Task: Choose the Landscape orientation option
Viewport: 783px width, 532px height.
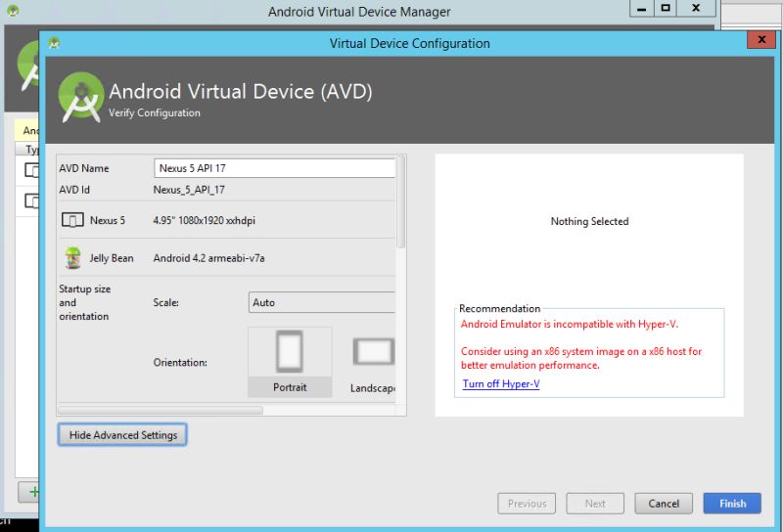Action: (x=373, y=362)
